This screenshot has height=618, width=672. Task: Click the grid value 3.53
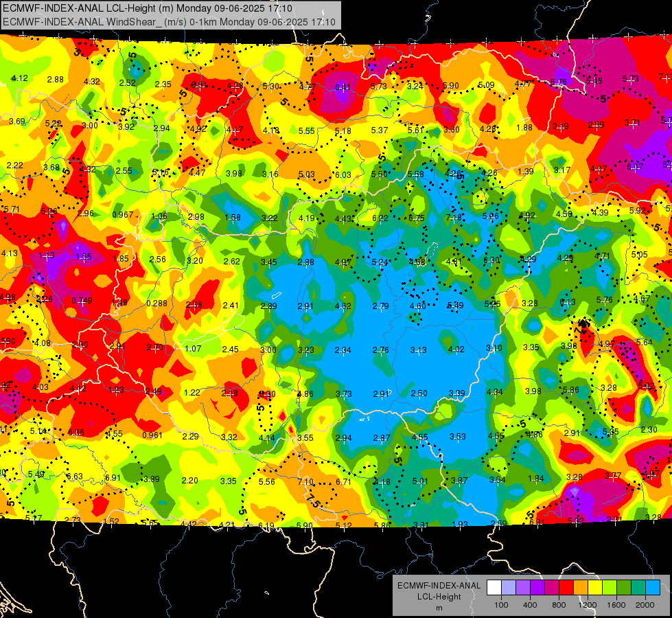pyautogui.click(x=457, y=436)
